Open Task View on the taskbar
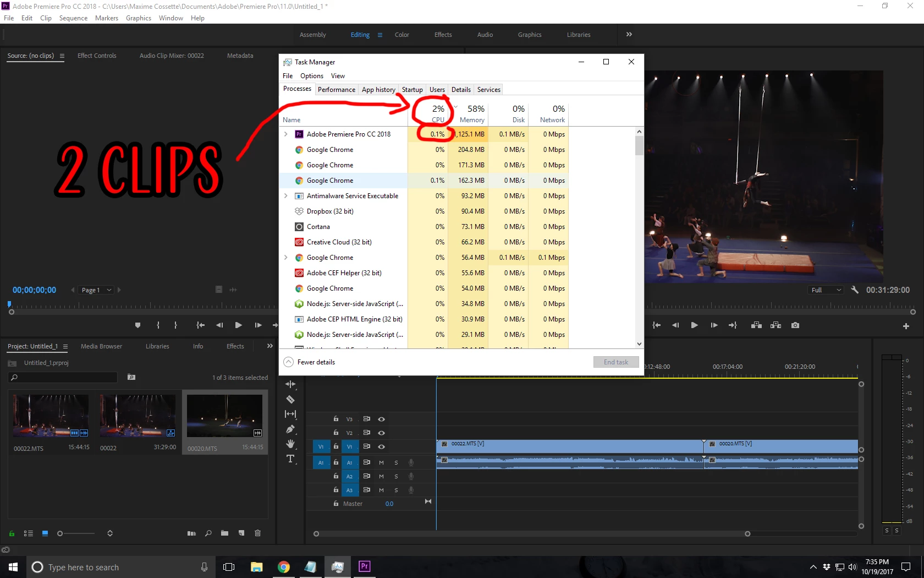This screenshot has height=578, width=924. point(229,566)
